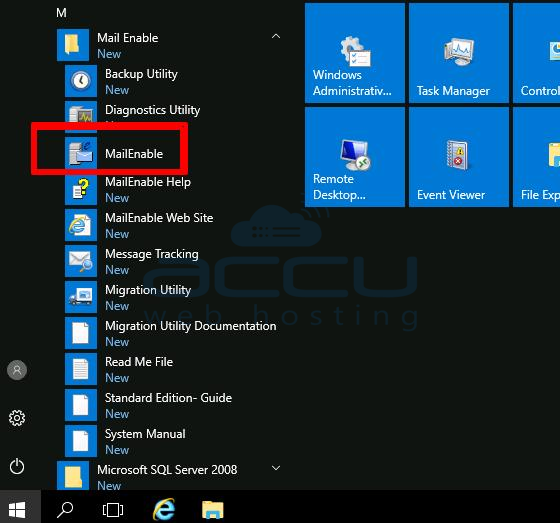
Task: Click the M letter group header
Action: tap(61, 13)
